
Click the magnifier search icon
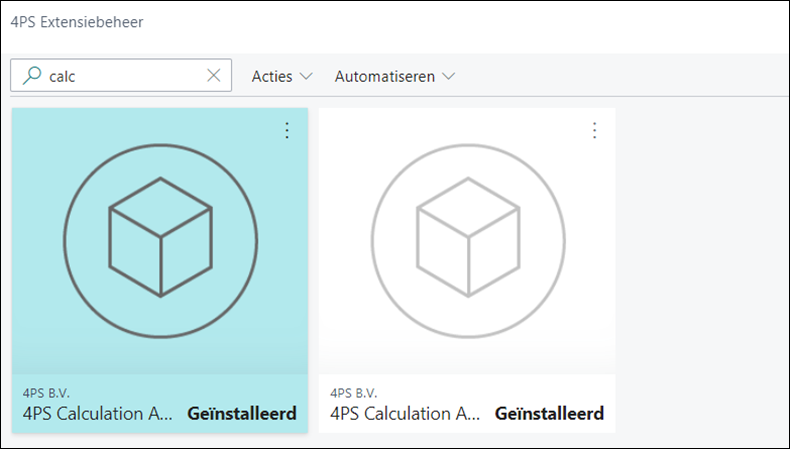coord(32,76)
